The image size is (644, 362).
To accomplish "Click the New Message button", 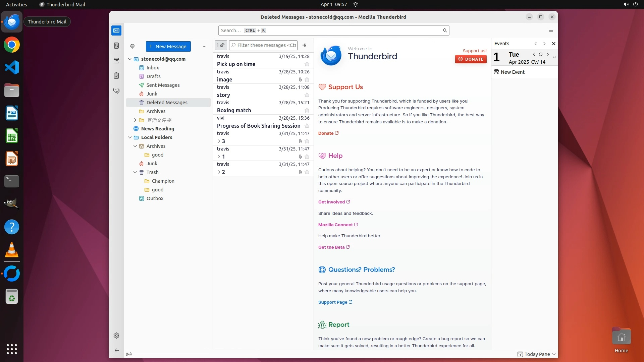I will pyautogui.click(x=168, y=46).
